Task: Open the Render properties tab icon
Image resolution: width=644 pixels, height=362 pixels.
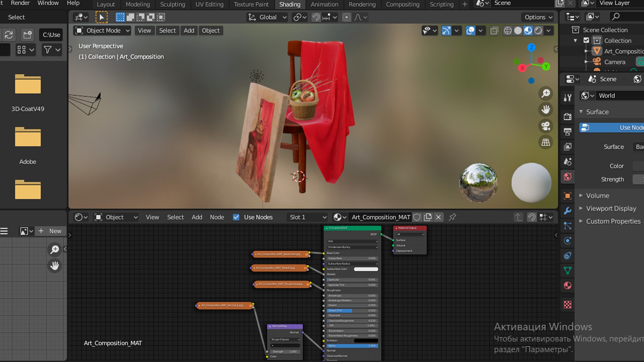Action: point(568,116)
